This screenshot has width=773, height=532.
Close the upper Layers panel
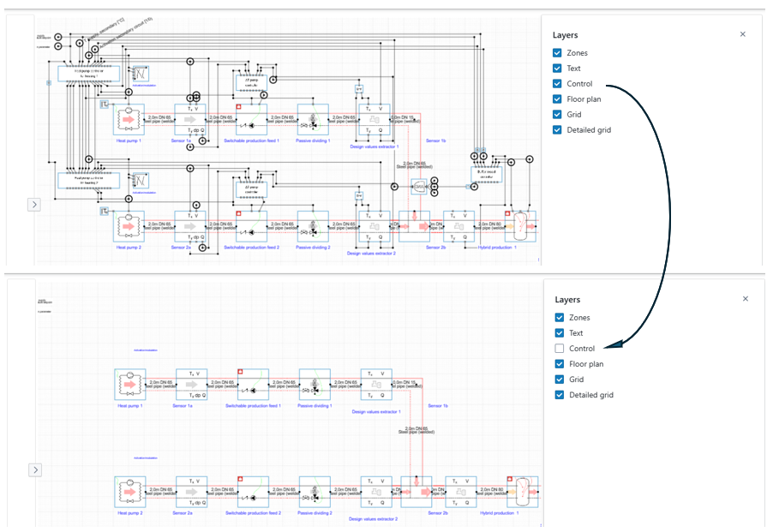[742, 34]
